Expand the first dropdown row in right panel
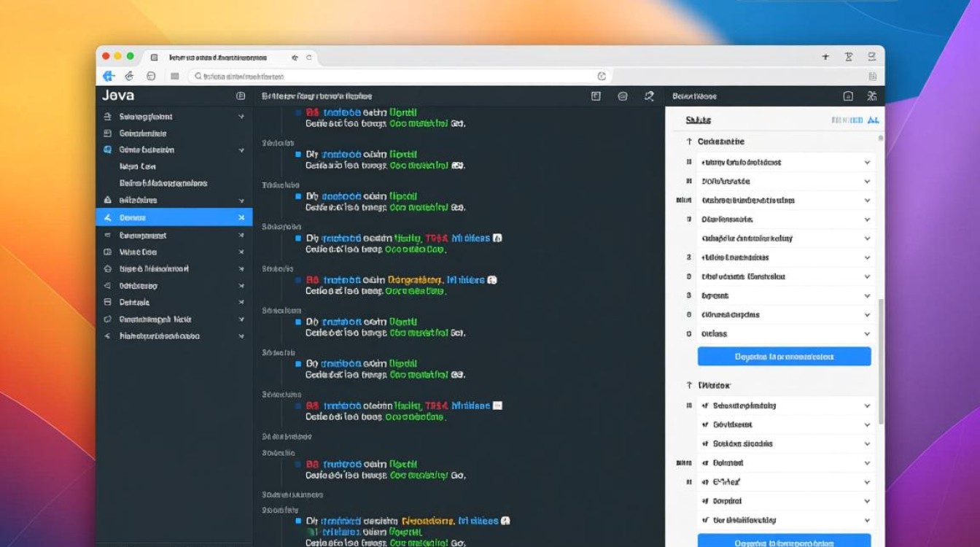 867,163
